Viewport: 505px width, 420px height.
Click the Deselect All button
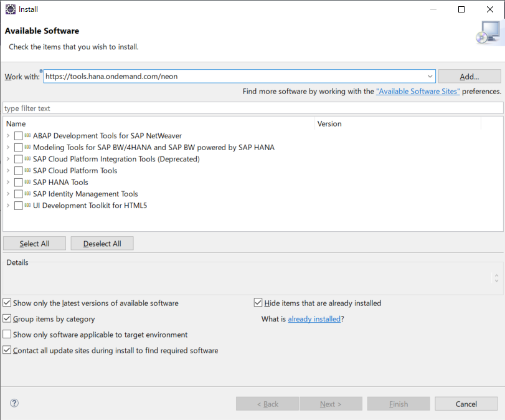[102, 244]
